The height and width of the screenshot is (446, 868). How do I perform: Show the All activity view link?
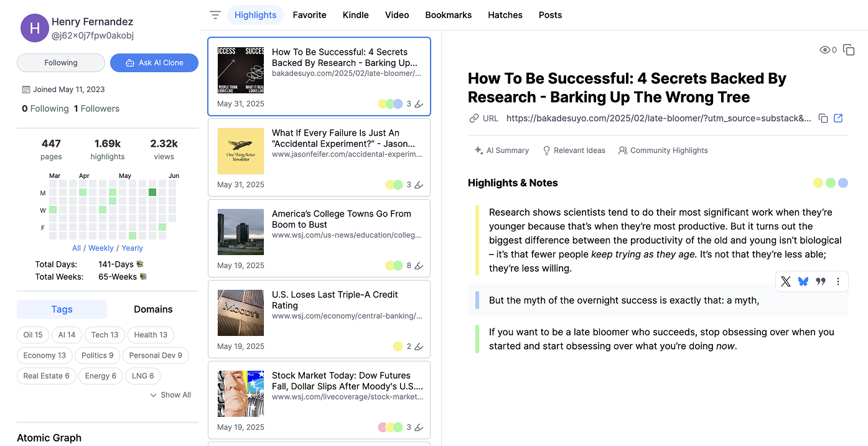click(x=77, y=248)
